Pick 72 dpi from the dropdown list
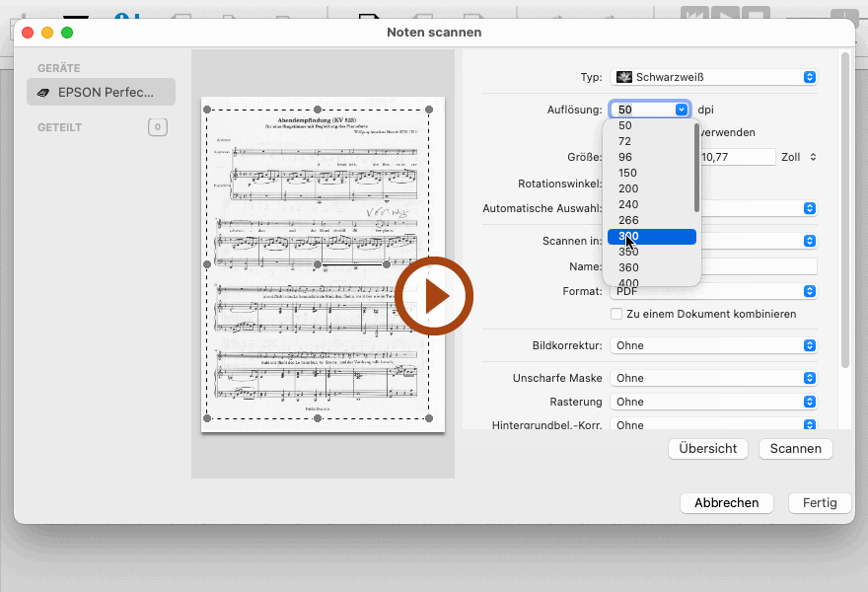Screen dimensions: 868x592 click(651, 141)
